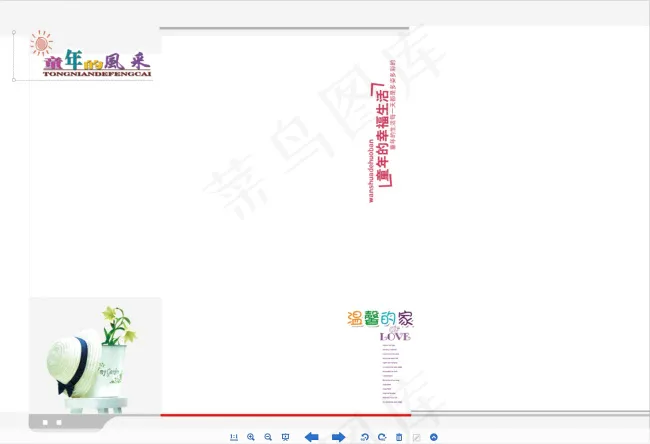The height and width of the screenshot is (444, 650).
Task: Zoom out with the magnifier minus icon
Action: point(268,437)
